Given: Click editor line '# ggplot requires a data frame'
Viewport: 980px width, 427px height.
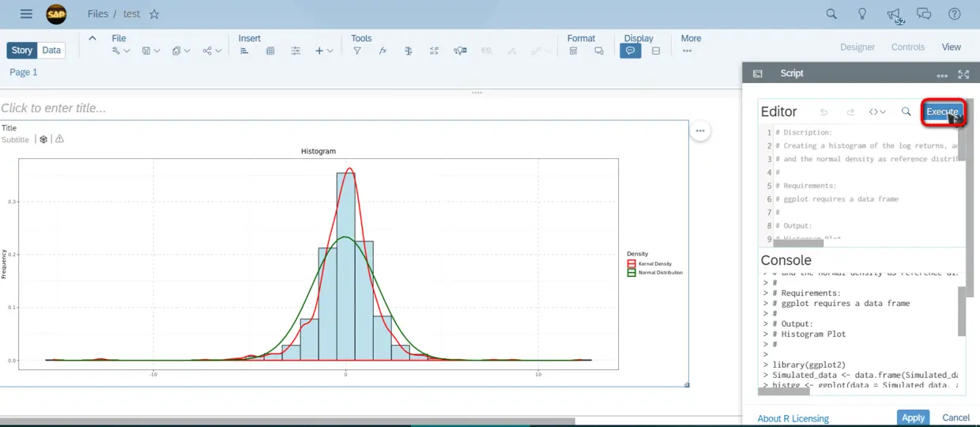Looking at the screenshot, I should 837,199.
